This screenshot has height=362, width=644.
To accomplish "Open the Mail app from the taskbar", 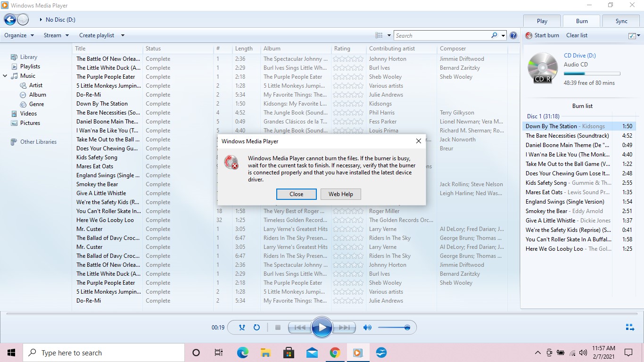I will click(x=312, y=353).
